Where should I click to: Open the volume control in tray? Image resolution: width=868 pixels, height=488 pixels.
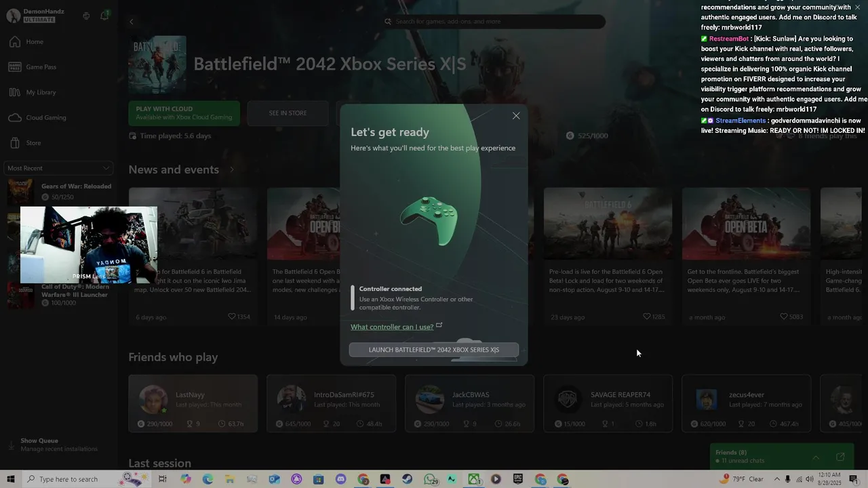pos(809,479)
